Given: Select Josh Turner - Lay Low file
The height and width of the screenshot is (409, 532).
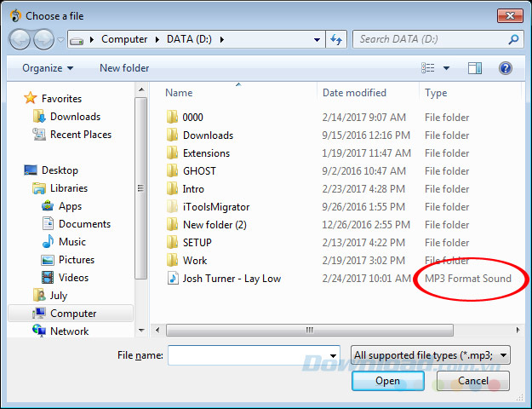Looking at the screenshot, I should [232, 279].
